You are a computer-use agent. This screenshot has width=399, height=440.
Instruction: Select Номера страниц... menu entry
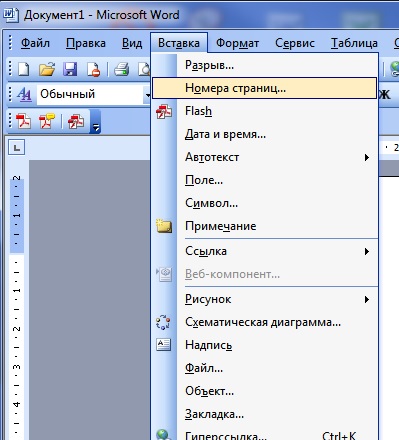(264, 88)
